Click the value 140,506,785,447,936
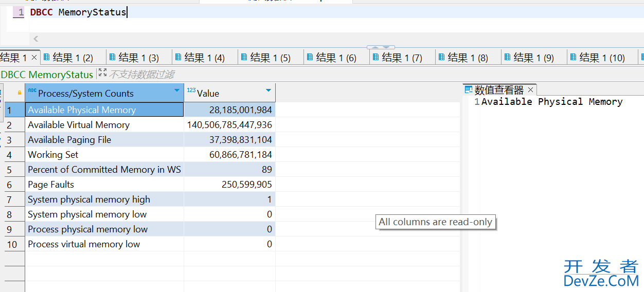 point(230,124)
